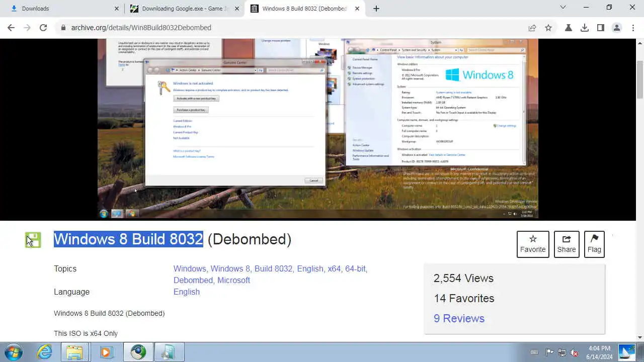View site information lock icon

click(63, 28)
